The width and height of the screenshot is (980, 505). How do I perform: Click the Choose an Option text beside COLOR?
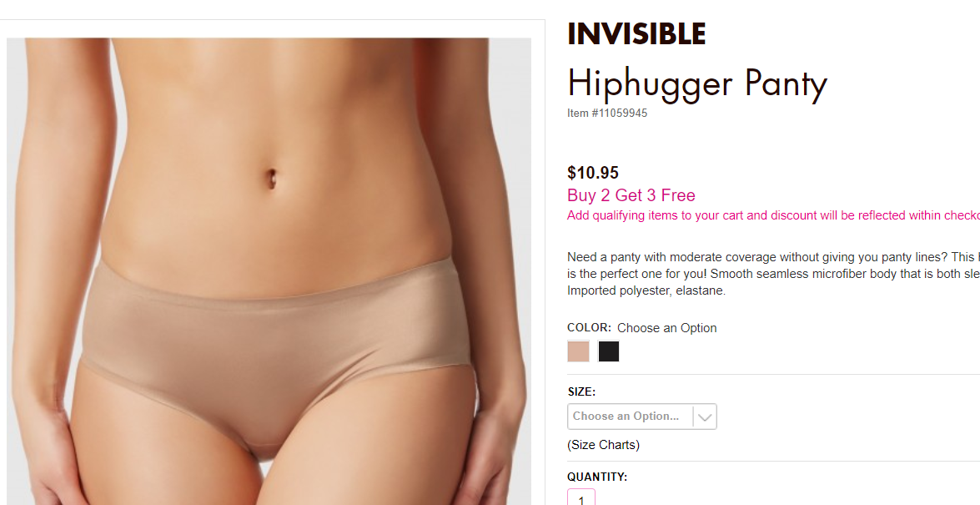click(x=667, y=328)
